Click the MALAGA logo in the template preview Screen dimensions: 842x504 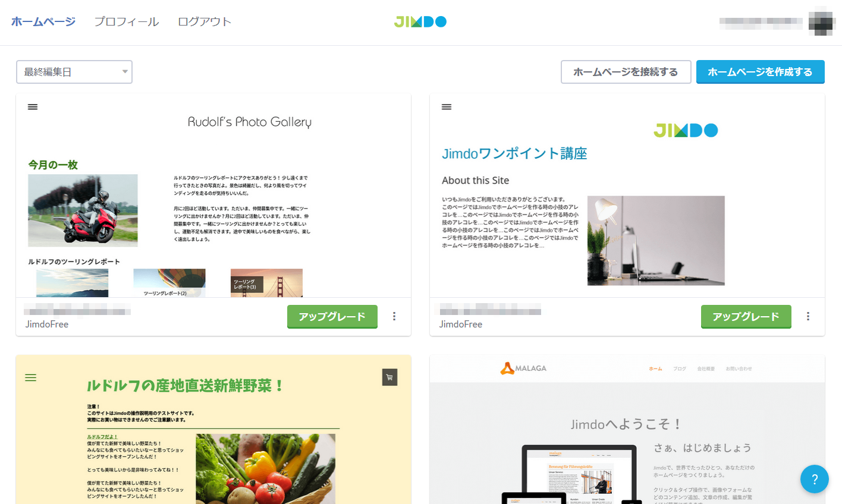(x=523, y=368)
